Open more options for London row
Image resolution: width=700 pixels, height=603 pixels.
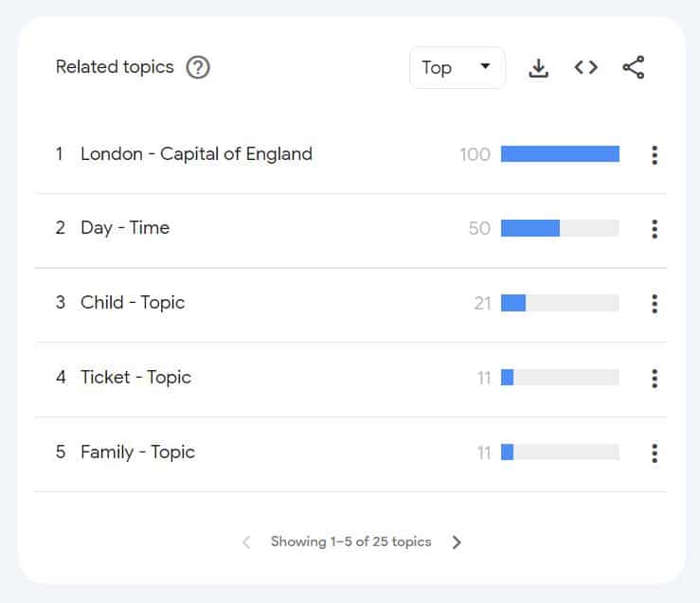tap(654, 155)
